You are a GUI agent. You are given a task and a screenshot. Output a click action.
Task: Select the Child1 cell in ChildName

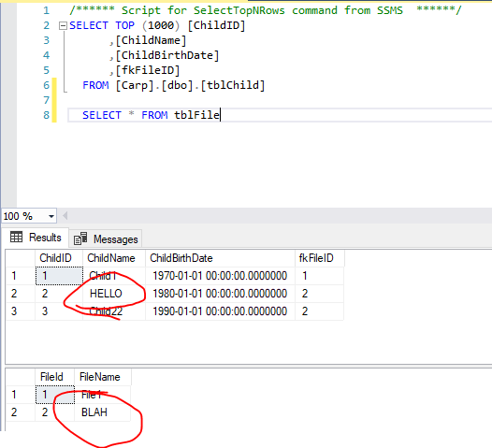[114, 276]
